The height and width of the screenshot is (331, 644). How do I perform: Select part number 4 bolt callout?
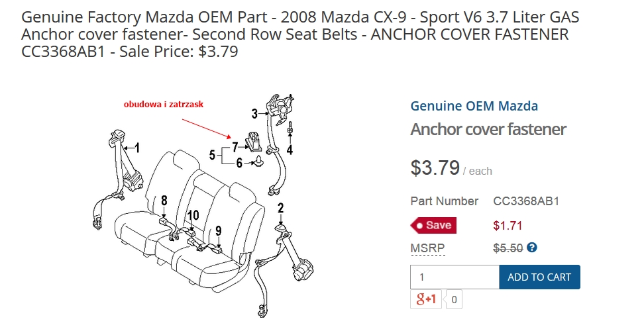[290, 150]
